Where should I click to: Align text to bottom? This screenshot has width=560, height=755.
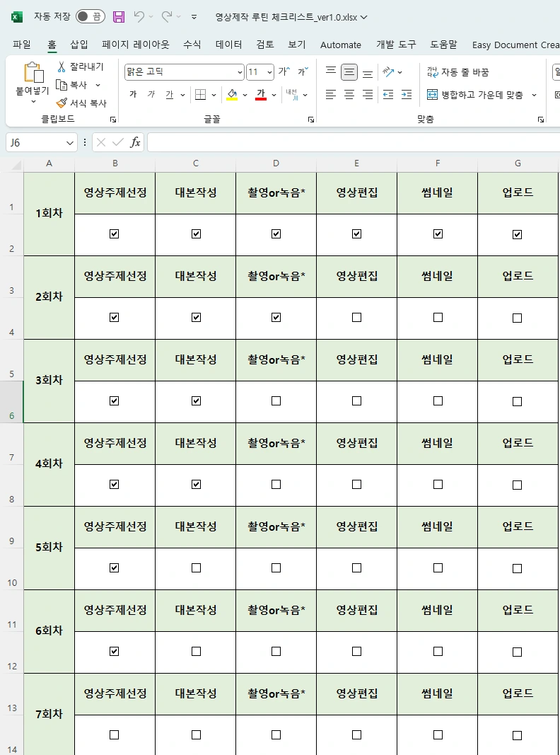pyautogui.click(x=368, y=74)
